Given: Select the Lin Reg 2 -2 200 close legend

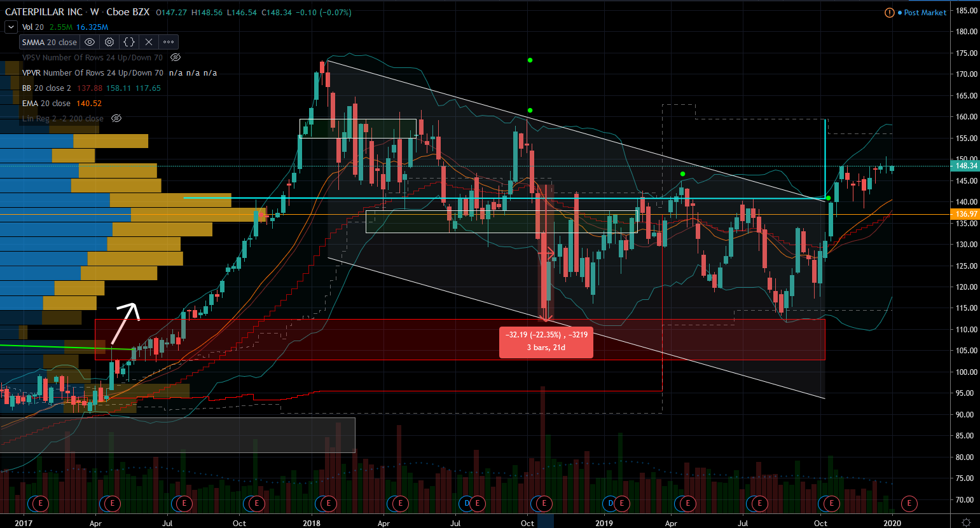Looking at the screenshot, I should coord(63,118).
